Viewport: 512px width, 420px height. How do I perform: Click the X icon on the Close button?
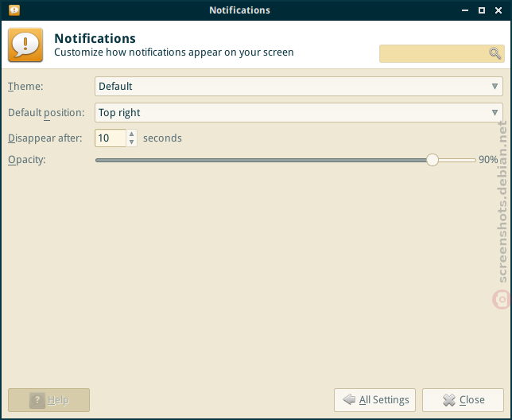449,400
